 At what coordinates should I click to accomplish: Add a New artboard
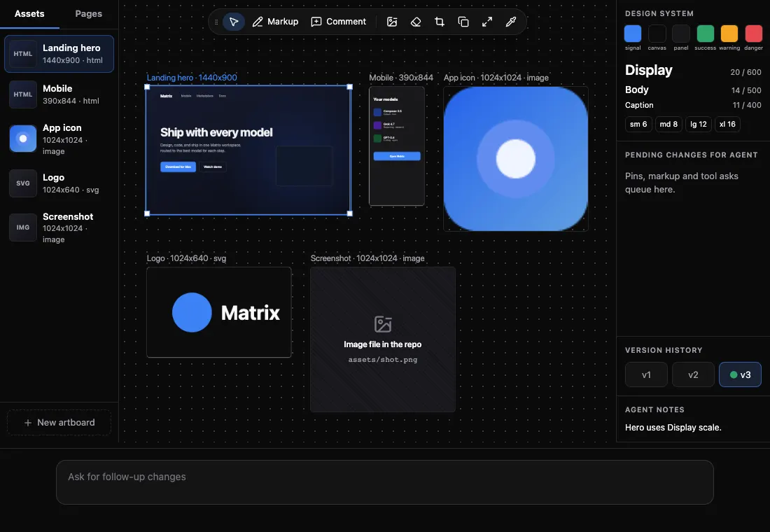(59, 423)
